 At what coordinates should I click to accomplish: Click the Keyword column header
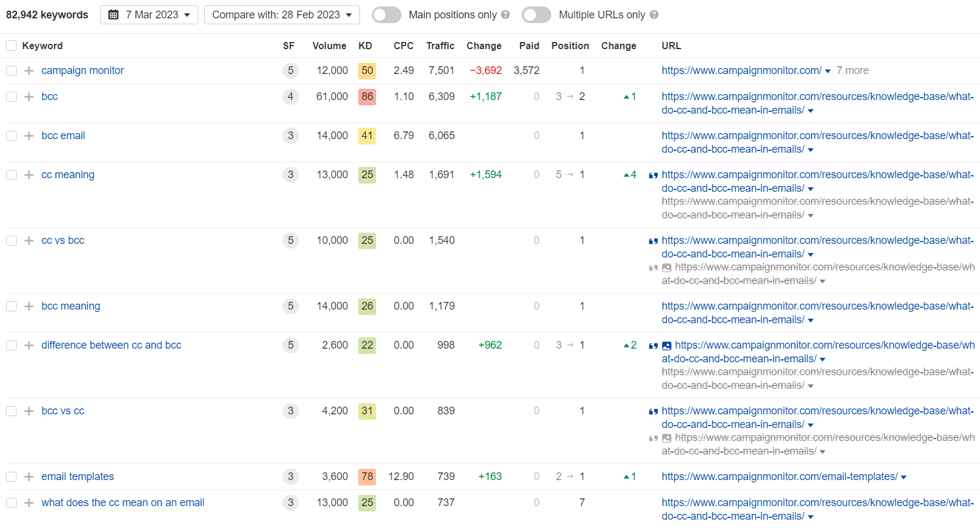(x=42, y=46)
